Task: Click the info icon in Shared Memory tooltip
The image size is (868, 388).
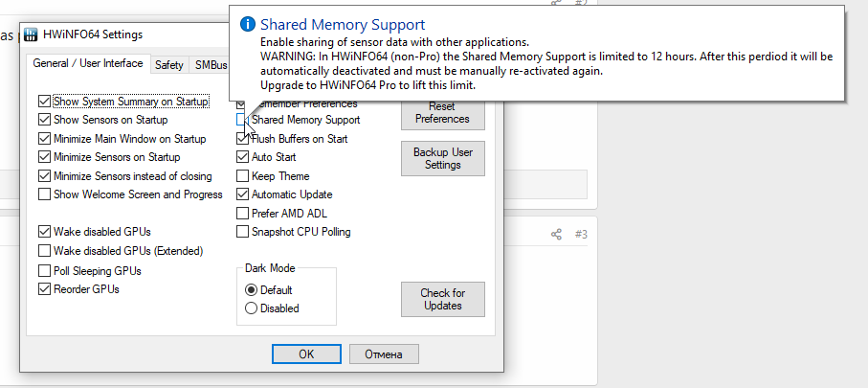Action: click(248, 24)
